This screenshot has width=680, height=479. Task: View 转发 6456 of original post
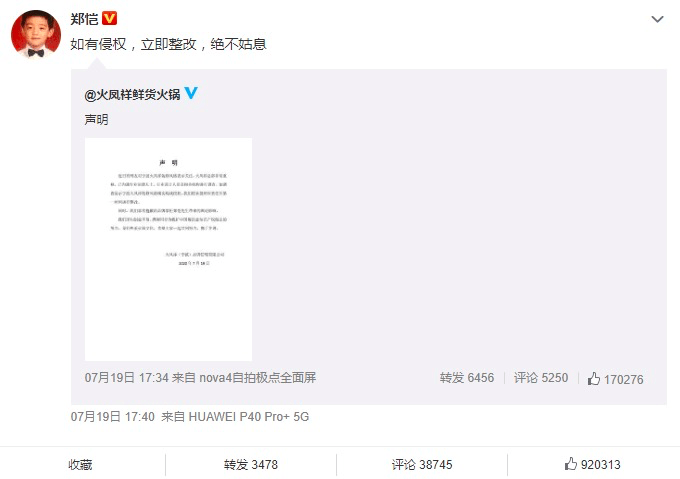tap(467, 378)
